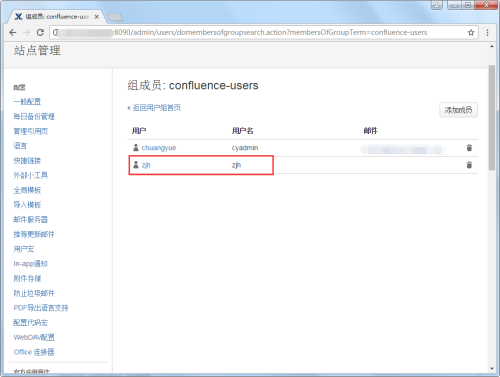Image resolution: width=500 pixels, height=377 pixels.
Task: Delete chuangyue from the group via trash icon
Action: click(469, 148)
